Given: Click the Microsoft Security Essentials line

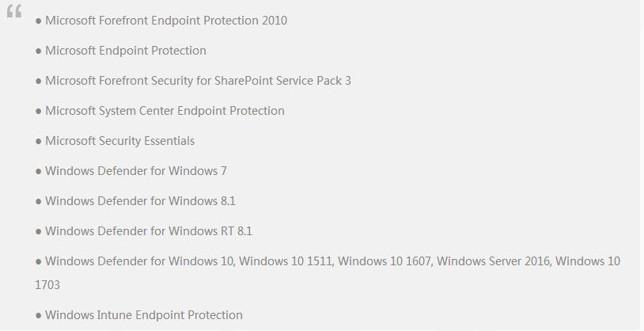Looking at the screenshot, I should [x=120, y=141].
